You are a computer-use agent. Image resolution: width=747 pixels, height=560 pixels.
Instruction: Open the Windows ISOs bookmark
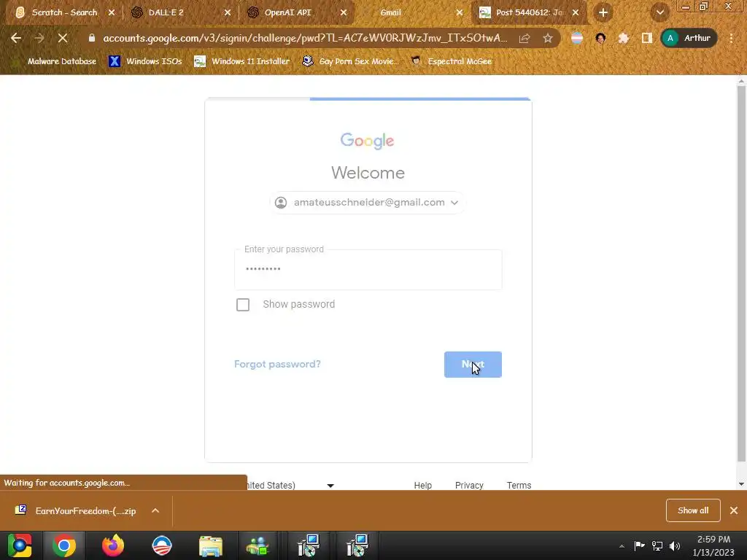pyautogui.click(x=145, y=61)
